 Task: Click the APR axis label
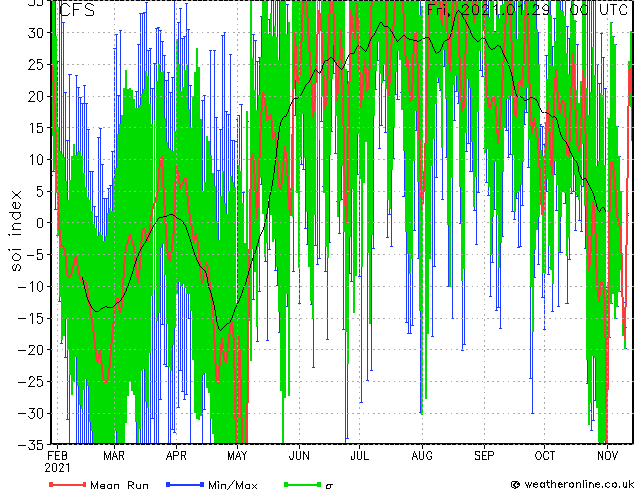pyautogui.click(x=176, y=456)
